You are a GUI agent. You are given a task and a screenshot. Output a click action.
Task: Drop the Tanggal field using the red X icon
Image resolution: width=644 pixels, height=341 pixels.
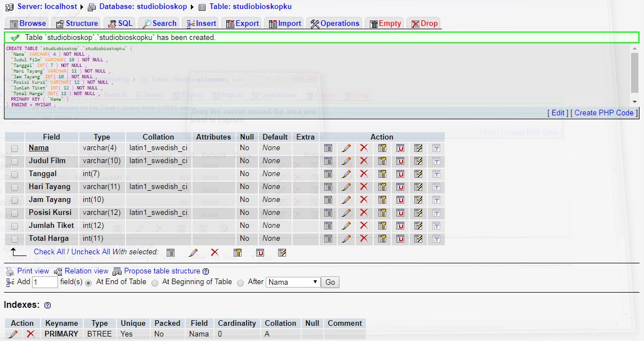click(364, 174)
